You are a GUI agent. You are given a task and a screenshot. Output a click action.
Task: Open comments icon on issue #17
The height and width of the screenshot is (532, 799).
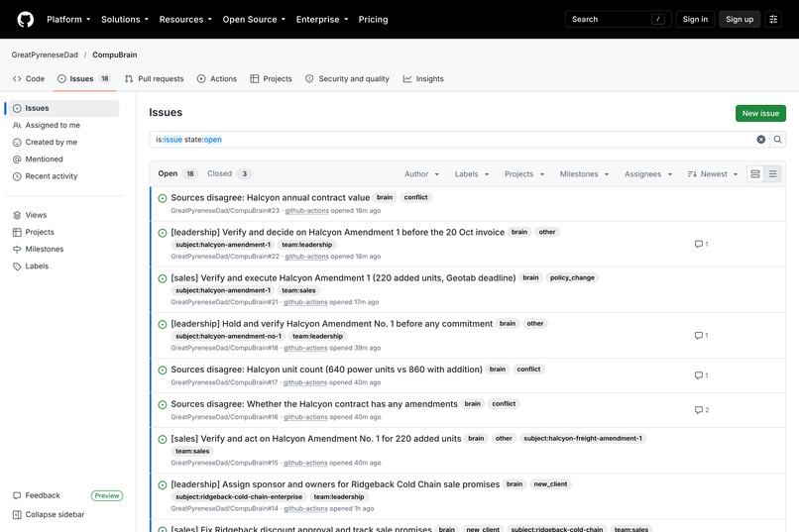[701, 375]
